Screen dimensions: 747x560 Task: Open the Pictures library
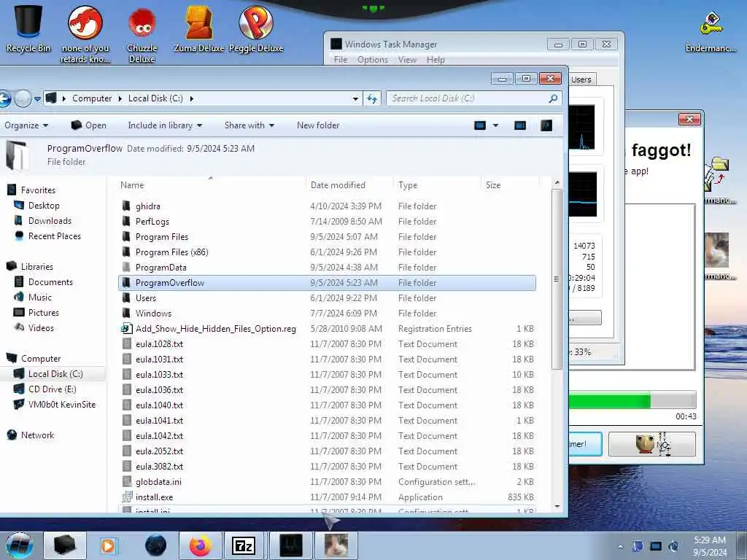click(43, 312)
